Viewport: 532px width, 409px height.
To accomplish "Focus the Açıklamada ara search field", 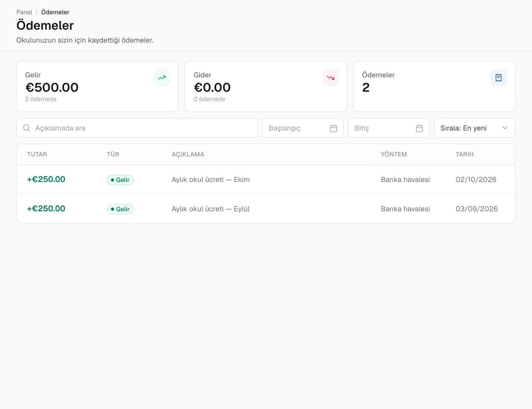I will tap(137, 128).
